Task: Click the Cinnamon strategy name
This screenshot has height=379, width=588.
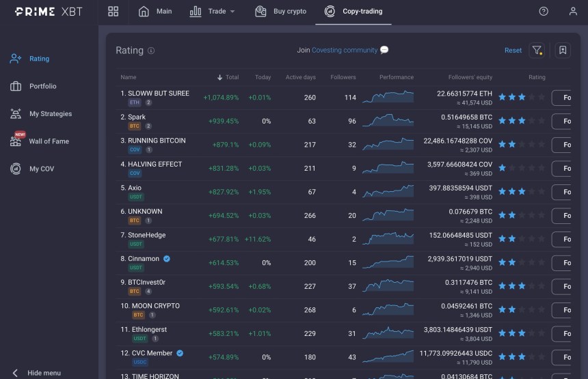Action: pos(144,258)
